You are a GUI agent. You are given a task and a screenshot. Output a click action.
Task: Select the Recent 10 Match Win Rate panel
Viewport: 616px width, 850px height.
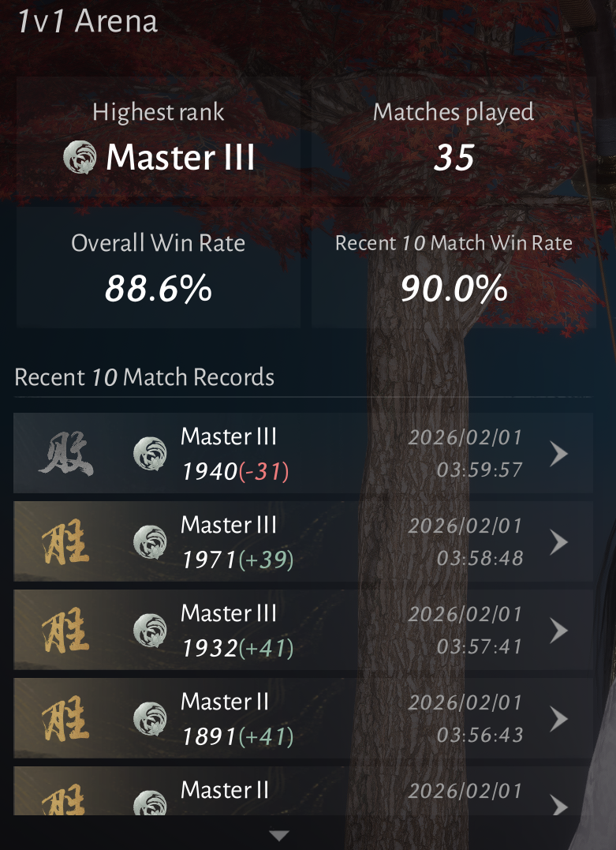coord(454,268)
